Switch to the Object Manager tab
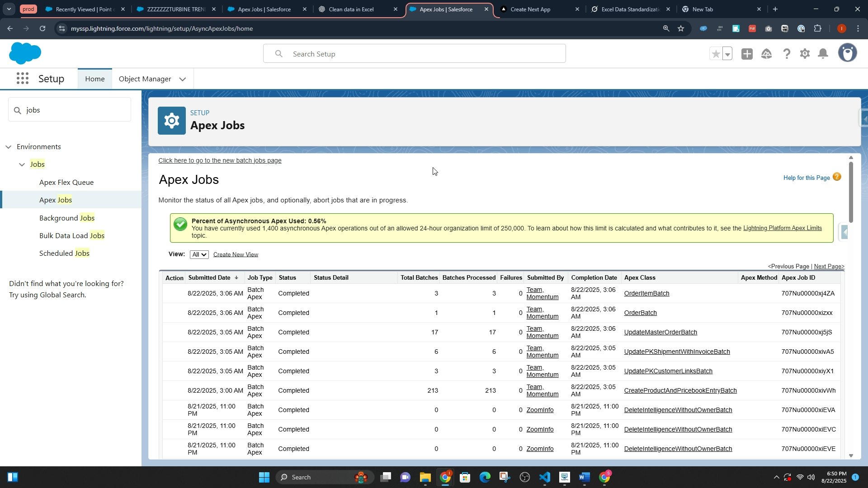 pyautogui.click(x=145, y=79)
